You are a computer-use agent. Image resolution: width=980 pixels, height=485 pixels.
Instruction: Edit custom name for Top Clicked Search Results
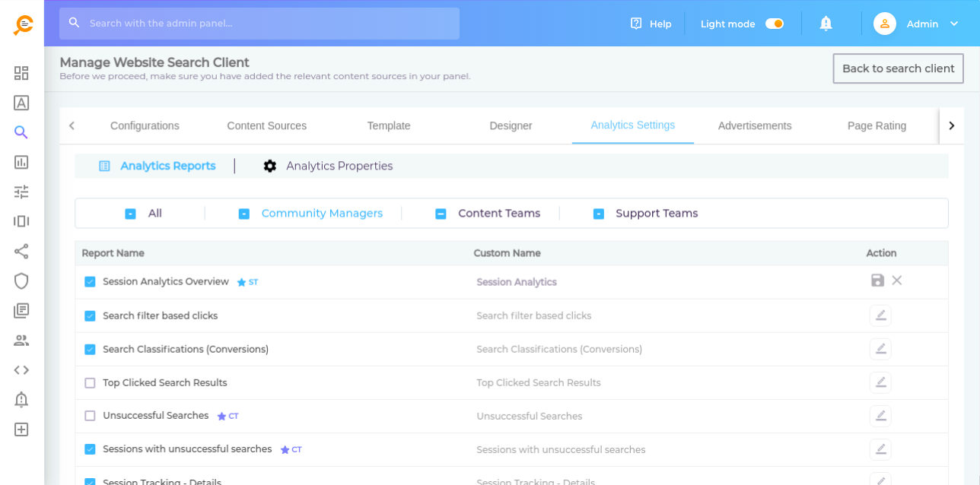[880, 382]
